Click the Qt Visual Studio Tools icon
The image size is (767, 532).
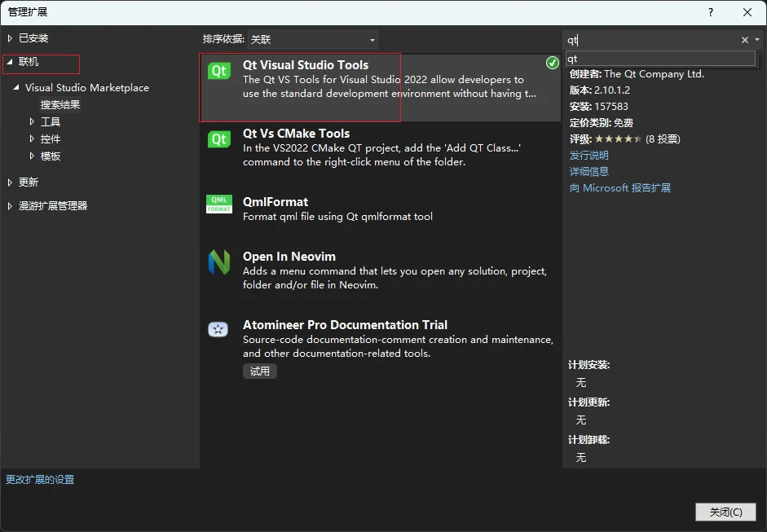(x=219, y=72)
